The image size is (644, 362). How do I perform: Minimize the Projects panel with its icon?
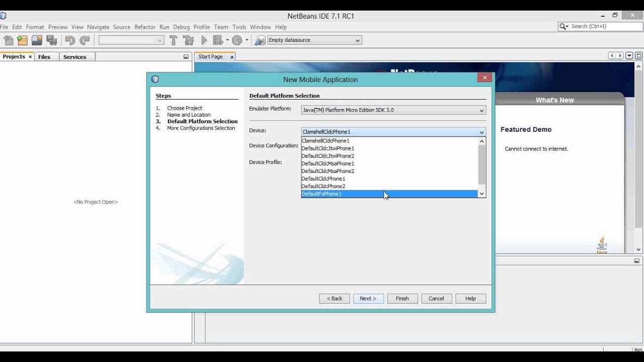coord(186,57)
